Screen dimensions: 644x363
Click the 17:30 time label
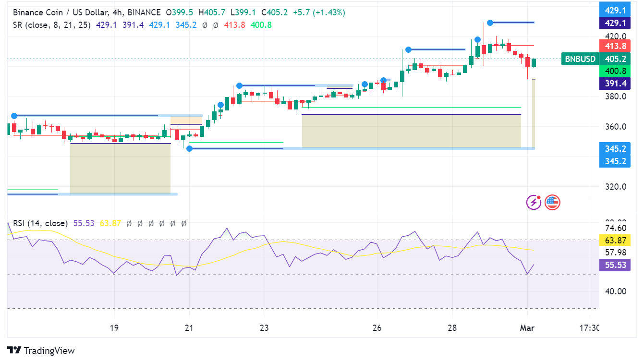coord(590,328)
